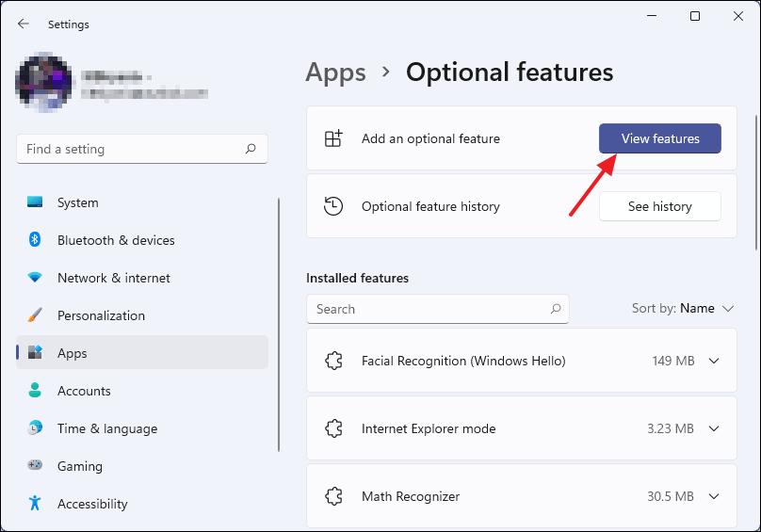Click the Accounts person icon
The image size is (761, 532).
pos(35,391)
